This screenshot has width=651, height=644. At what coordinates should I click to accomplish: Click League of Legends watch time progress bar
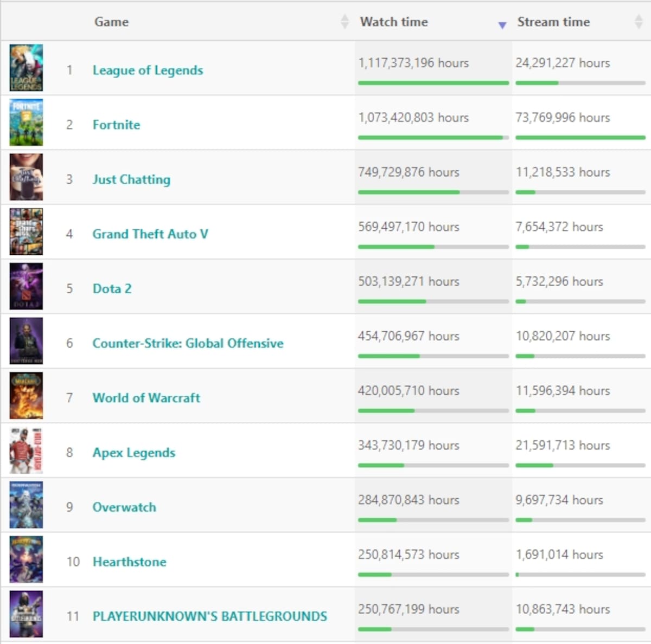[x=433, y=83]
